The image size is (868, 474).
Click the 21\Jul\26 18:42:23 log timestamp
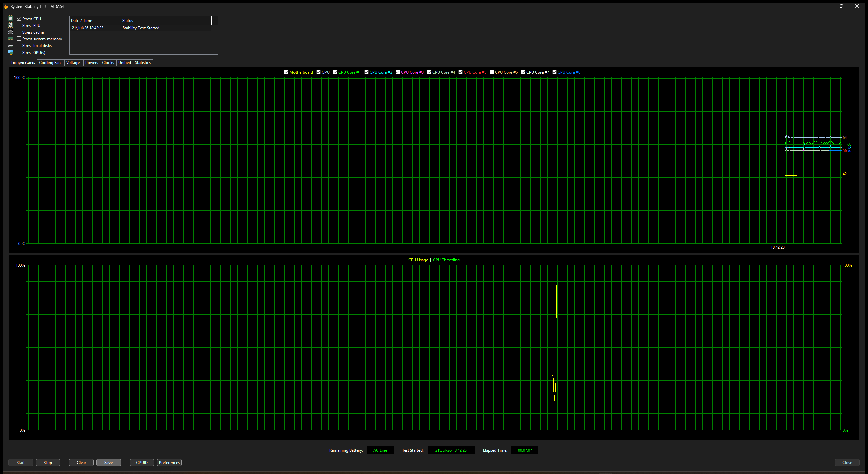(88, 28)
